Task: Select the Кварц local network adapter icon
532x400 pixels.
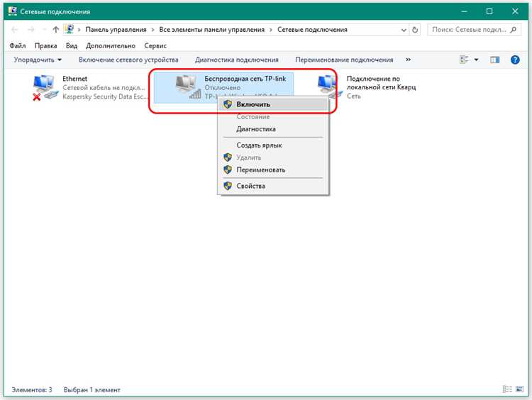Action: point(328,87)
